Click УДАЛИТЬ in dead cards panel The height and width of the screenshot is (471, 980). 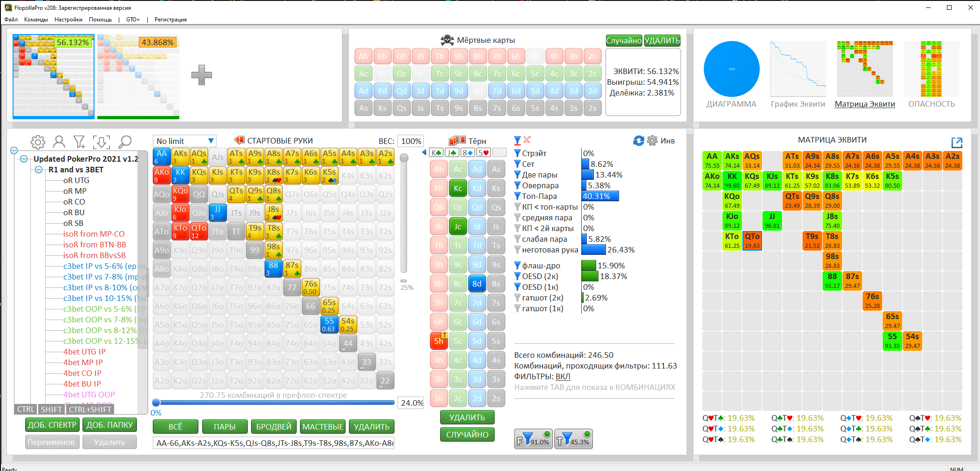click(x=662, y=41)
